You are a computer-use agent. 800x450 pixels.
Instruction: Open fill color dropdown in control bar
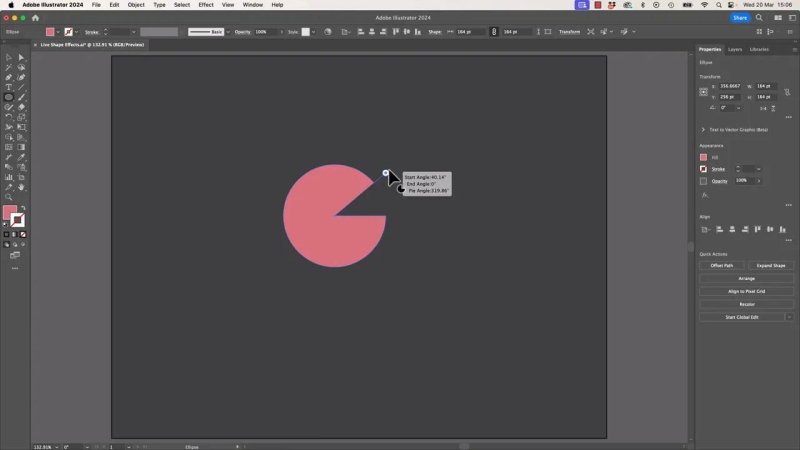[58, 32]
